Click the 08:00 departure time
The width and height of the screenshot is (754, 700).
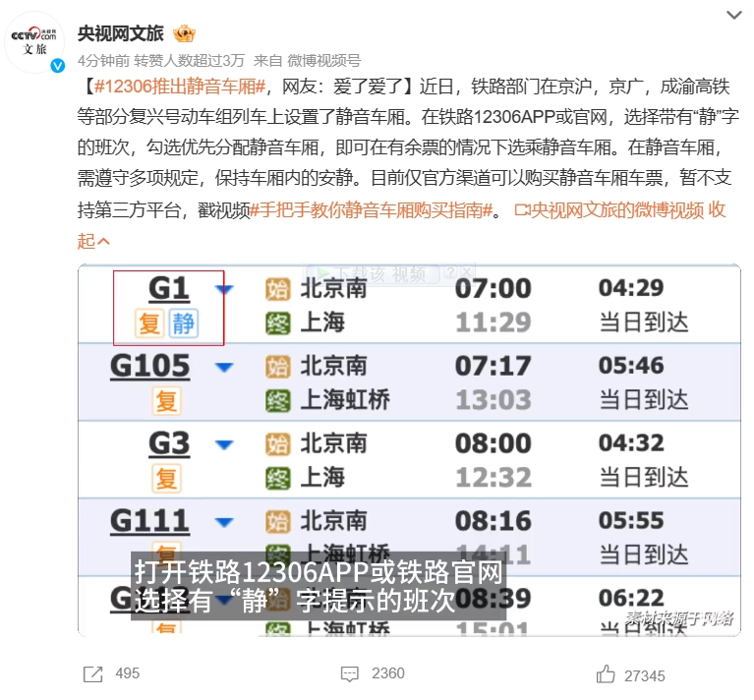pyautogui.click(x=493, y=443)
